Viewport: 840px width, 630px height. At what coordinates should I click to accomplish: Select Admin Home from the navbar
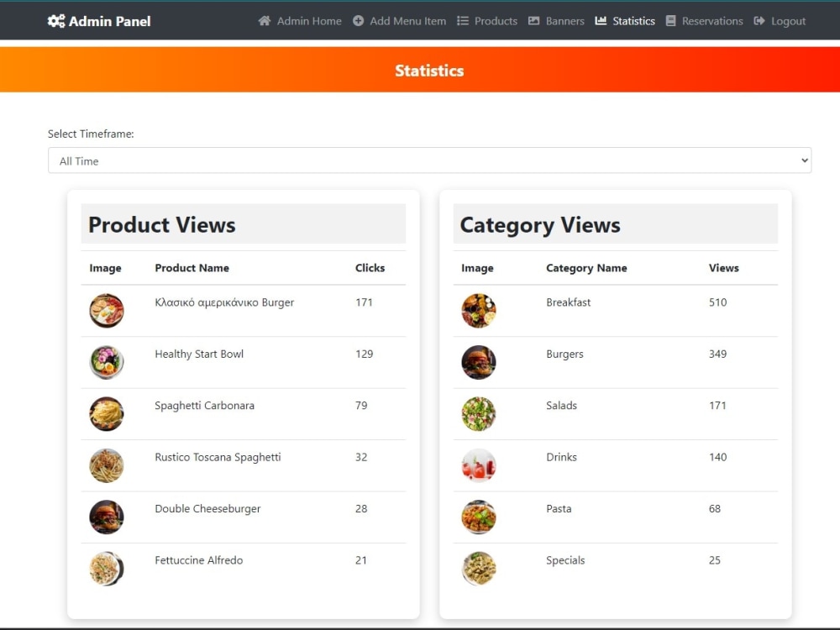(307, 21)
